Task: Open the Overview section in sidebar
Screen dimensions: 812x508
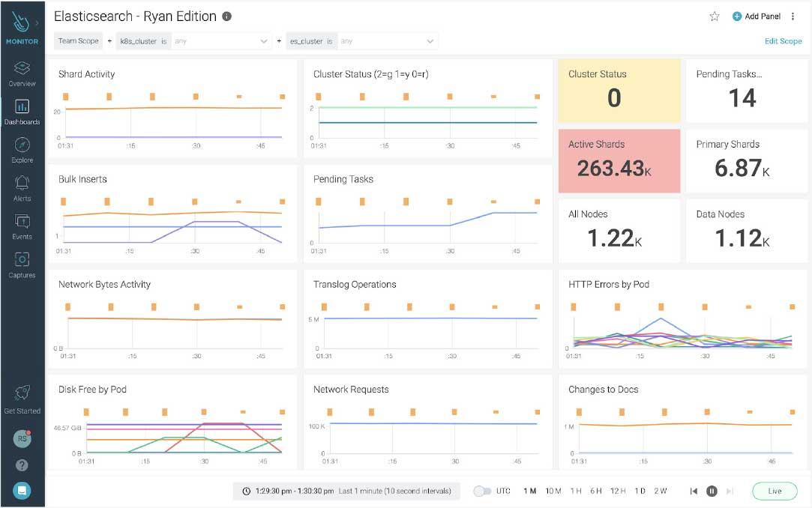Action: pos(22,73)
